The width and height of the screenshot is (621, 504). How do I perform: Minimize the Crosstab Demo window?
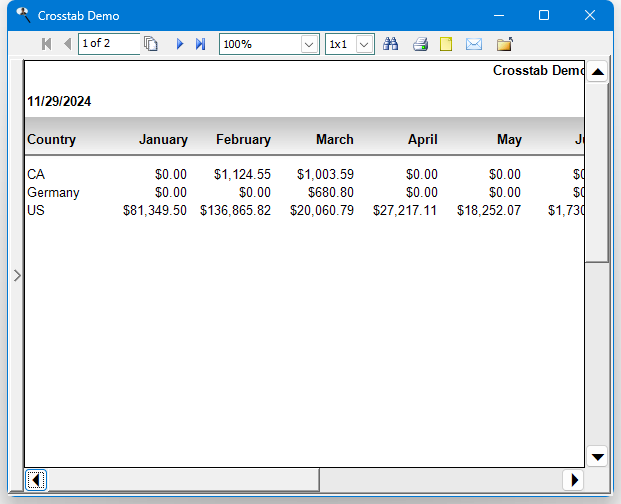[x=499, y=15]
